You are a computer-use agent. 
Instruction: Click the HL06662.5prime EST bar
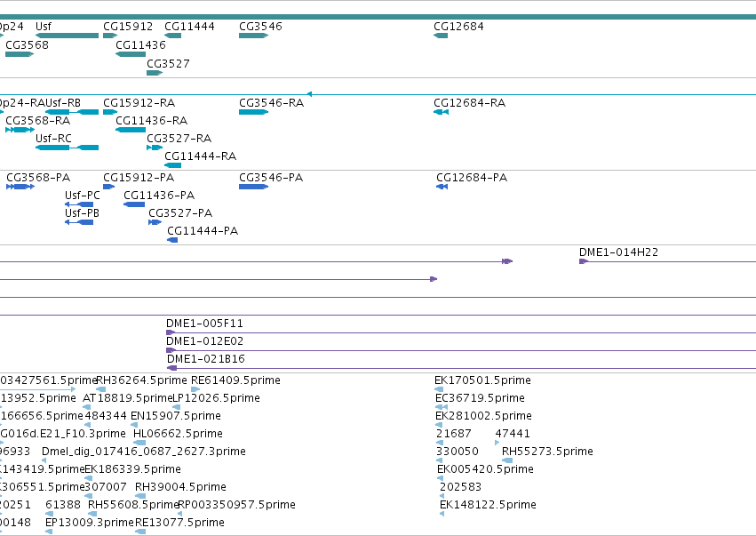click(x=139, y=443)
